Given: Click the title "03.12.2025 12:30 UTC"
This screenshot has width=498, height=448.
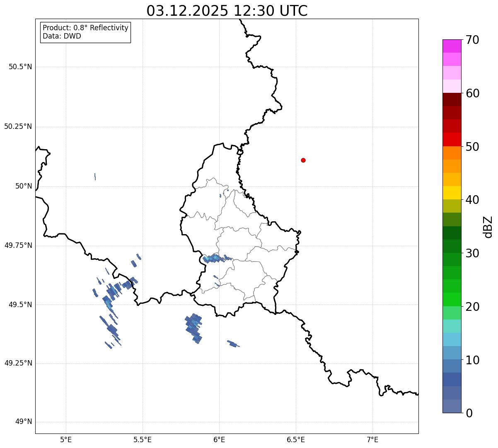Looking at the screenshot, I should click(x=227, y=11).
